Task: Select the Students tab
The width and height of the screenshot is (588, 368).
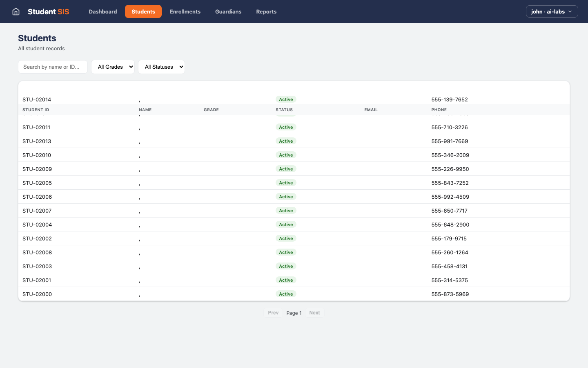Action: [143, 11]
